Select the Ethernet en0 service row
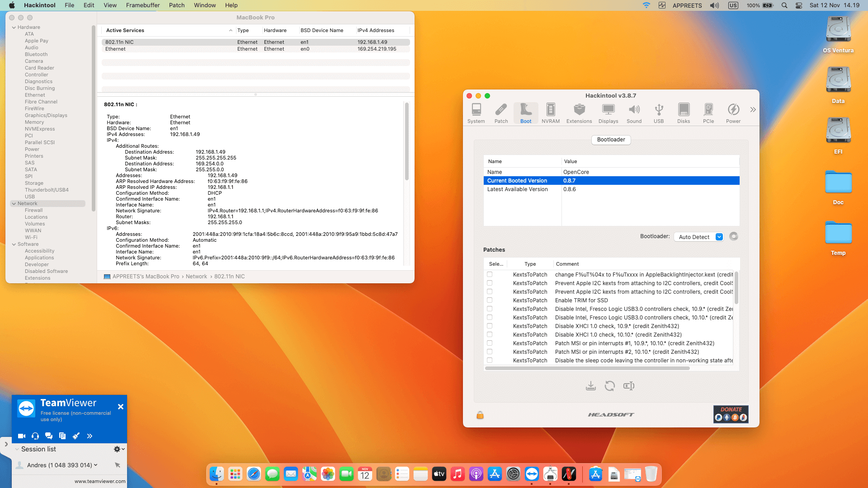Screen dimensions: 868x488 point(255,49)
